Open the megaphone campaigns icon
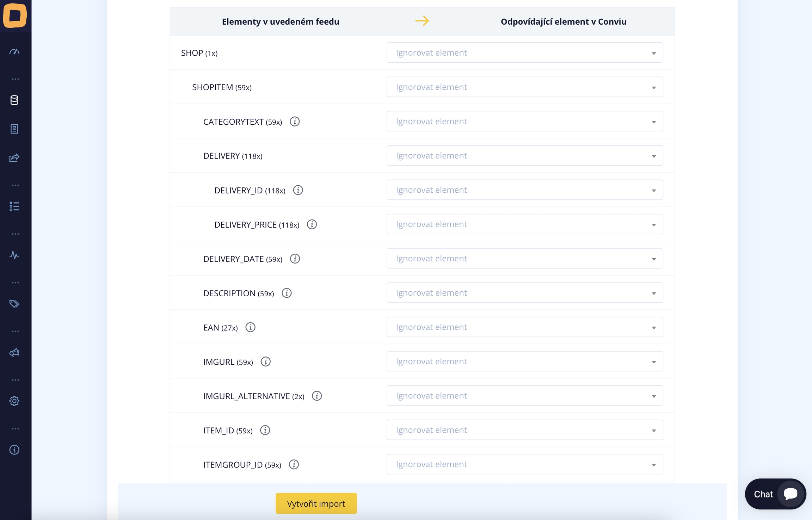812x520 pixels. click(14, 352)
